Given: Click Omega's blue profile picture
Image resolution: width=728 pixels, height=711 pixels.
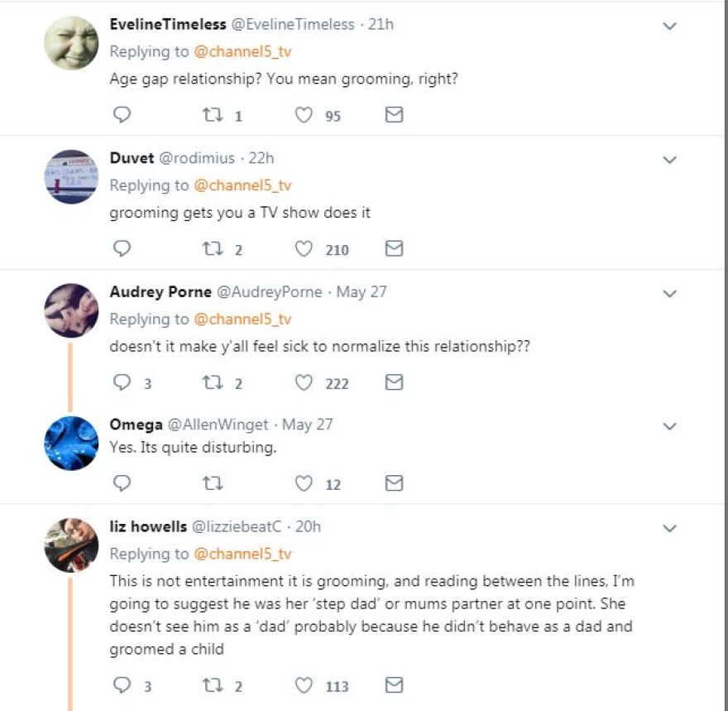Looking at the screenshot, I should point(71,443).
